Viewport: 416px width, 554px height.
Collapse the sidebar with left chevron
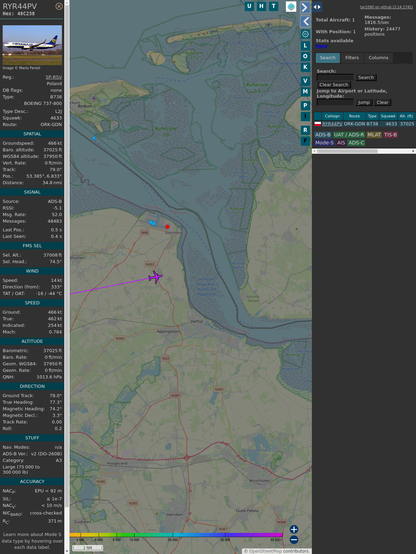point(305,22)
